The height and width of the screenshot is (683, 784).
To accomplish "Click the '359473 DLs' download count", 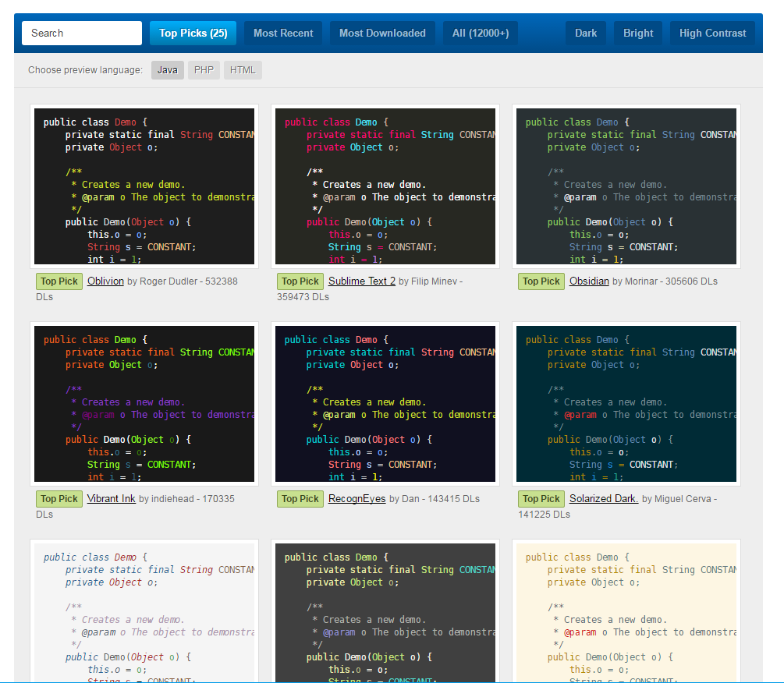I will click(x=303, y=297).
